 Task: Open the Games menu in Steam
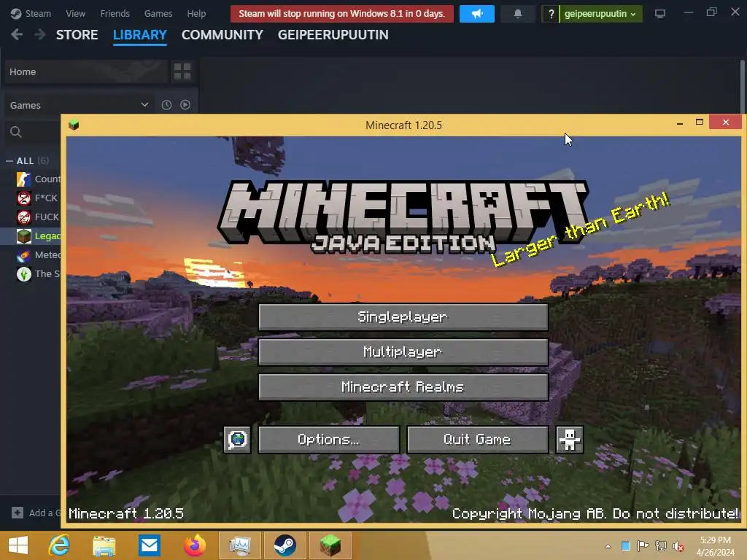pyautogui.click(x=158, y=13)
